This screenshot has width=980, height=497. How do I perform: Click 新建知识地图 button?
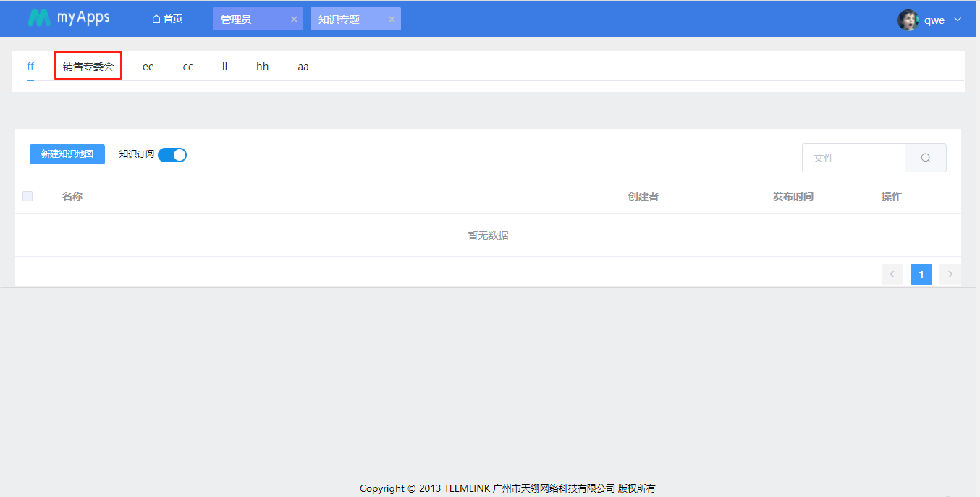click(67, 154)
